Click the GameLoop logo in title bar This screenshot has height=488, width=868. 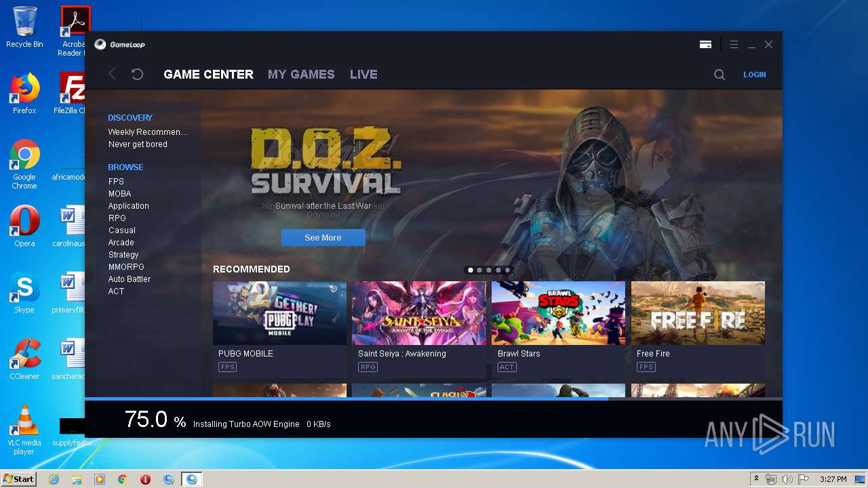coord(119,45)
